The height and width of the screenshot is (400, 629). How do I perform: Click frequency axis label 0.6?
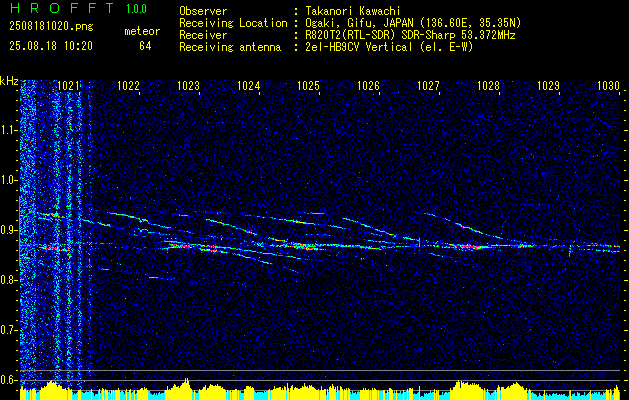point(9,380)
